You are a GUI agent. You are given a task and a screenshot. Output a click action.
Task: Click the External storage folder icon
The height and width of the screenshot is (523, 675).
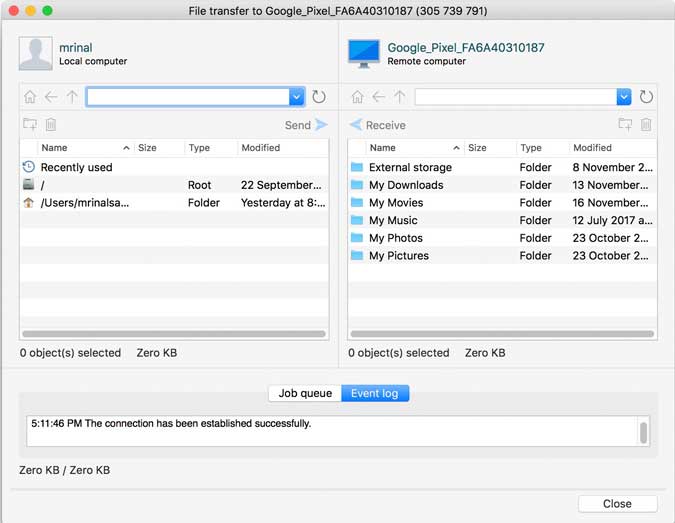coord(357,167)
